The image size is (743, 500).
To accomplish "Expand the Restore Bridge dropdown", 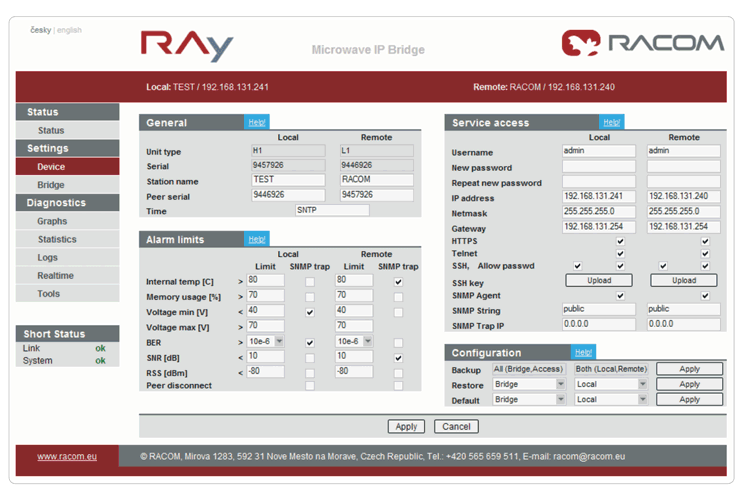I will click(529, 384).
